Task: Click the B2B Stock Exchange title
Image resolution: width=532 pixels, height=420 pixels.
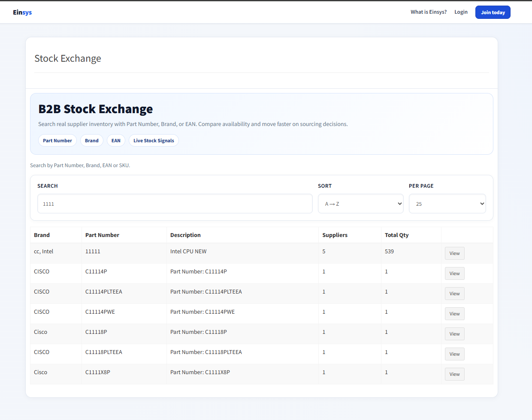Action: point(96,109)
